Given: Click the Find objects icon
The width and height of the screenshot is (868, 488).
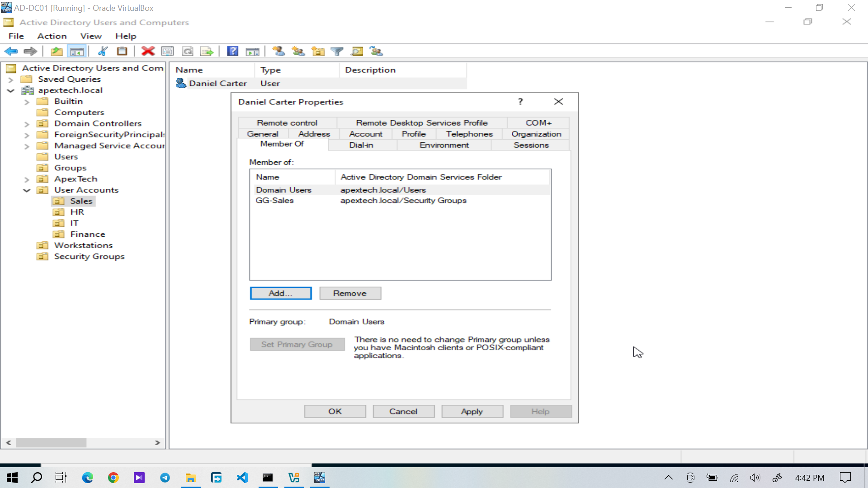Looking at the screenshot, I should click(357, 52).
